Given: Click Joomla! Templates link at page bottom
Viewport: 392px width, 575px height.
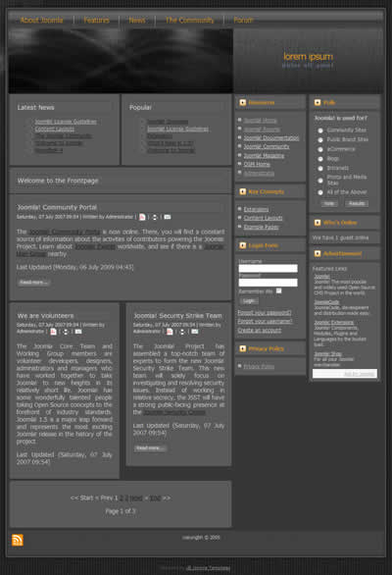Looking at the screenshot, I should [x=208, y=568].
